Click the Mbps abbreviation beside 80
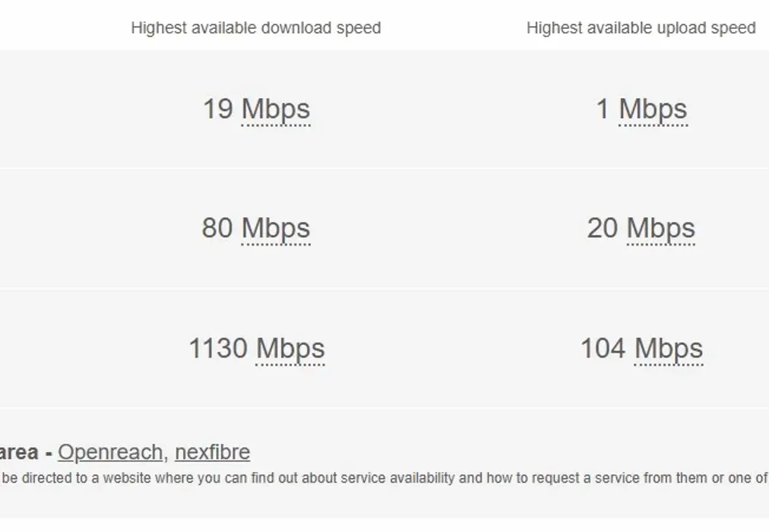 coord(276,228)
